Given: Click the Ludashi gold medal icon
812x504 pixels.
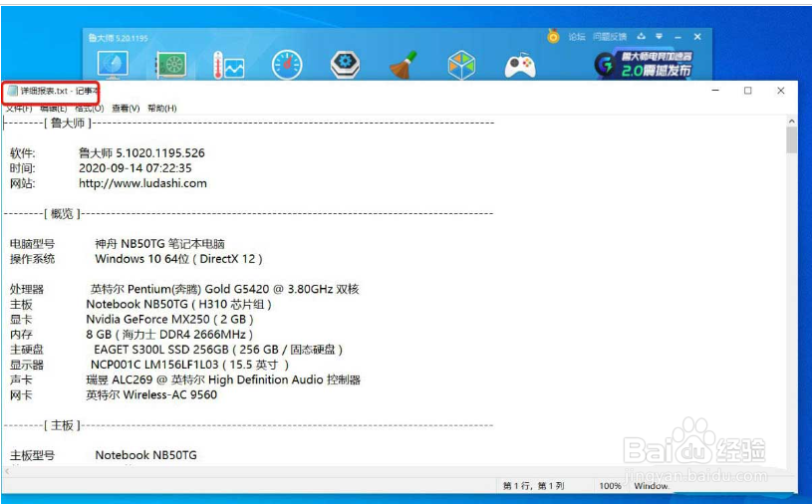Looking at the screenshot, I should click(553, 36).
